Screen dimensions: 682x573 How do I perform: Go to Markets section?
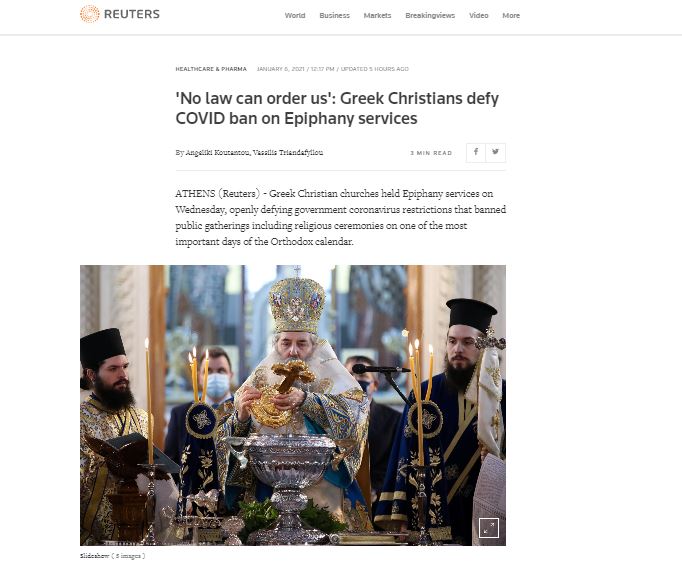(378, 15)
